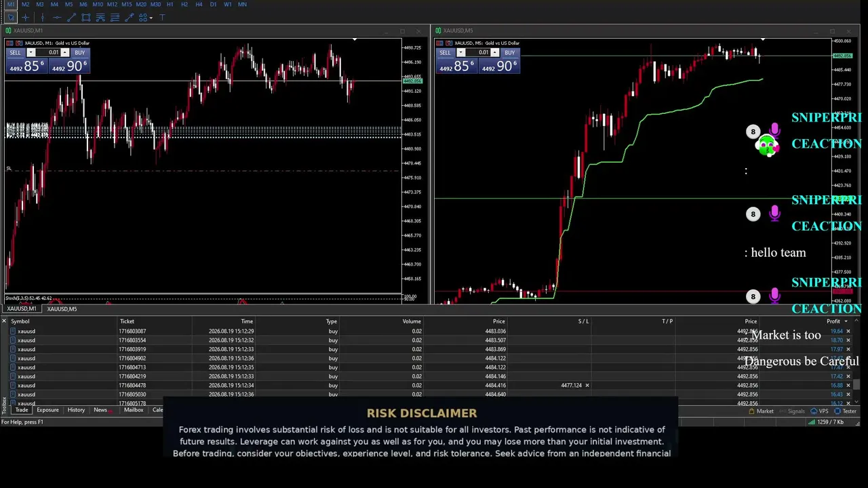Select the text label tool
This screenshot has height=488, width=868.
pos(162,18)
